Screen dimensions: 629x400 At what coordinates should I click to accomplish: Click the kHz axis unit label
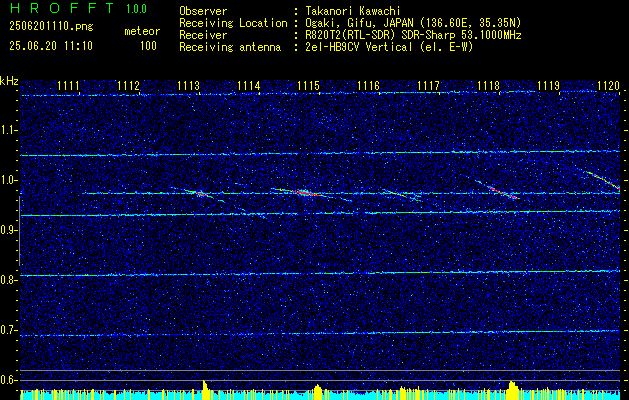[x=9, y=81]
